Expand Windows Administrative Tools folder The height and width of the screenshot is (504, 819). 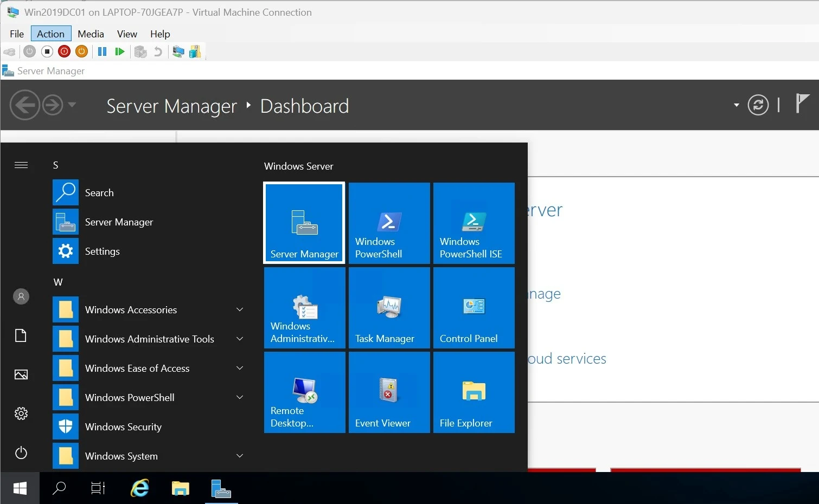tap(240, 339)
